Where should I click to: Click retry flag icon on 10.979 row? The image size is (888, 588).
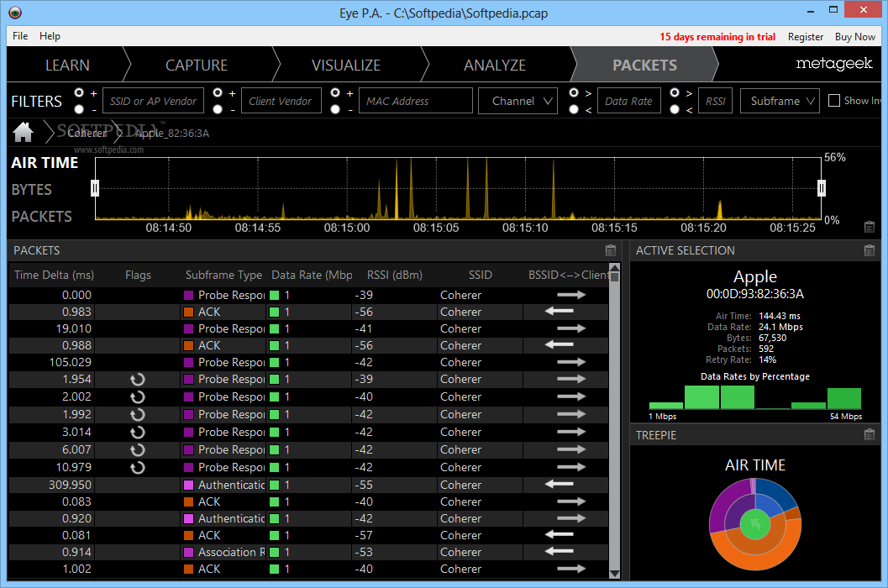pos(138,467)
